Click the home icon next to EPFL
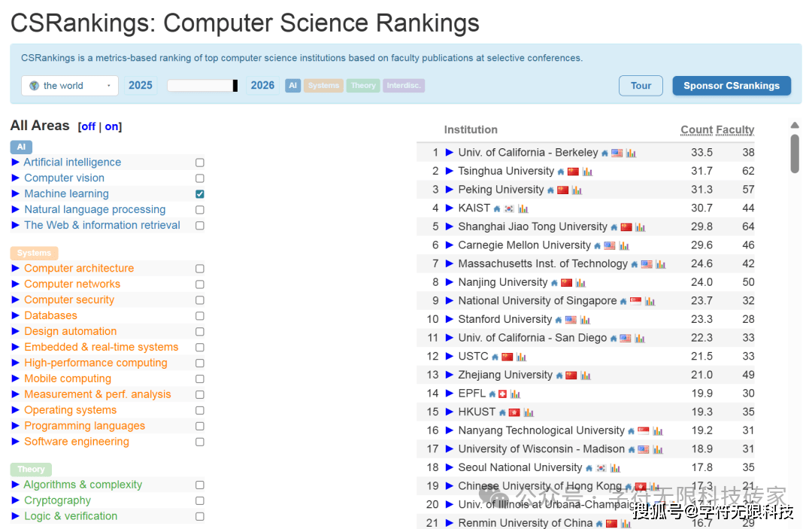The width and height of the screenshot is (812, 529). [492, 394]
